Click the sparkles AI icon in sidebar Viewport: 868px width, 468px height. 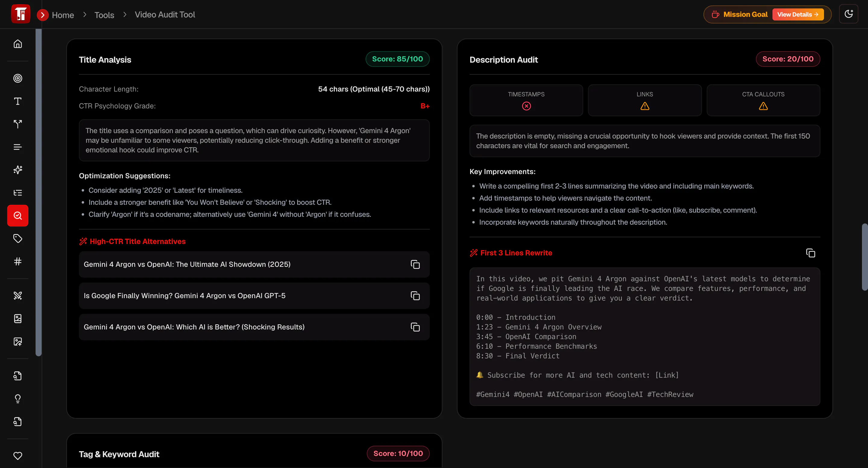coord(17,170)
